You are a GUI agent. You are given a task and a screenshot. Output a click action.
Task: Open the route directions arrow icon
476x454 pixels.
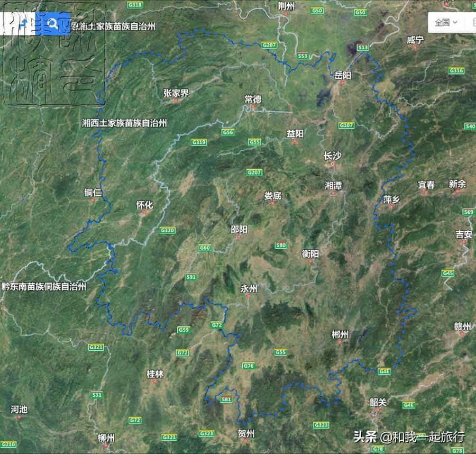[x=23, y=24]
